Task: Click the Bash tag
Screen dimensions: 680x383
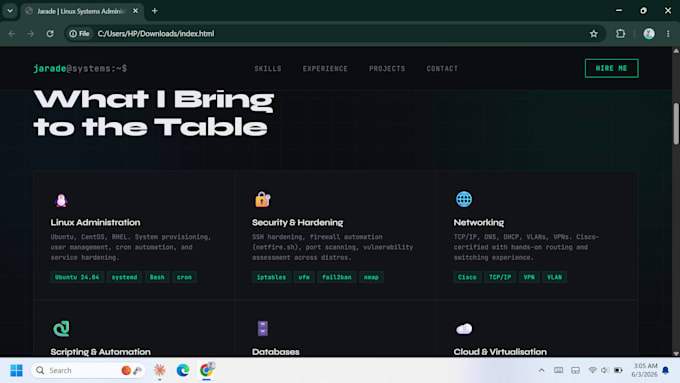Action: [x=157, y=277]
